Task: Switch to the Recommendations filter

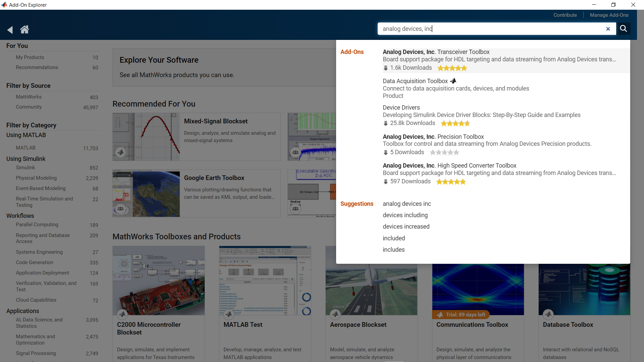Action: pos(37,67)
